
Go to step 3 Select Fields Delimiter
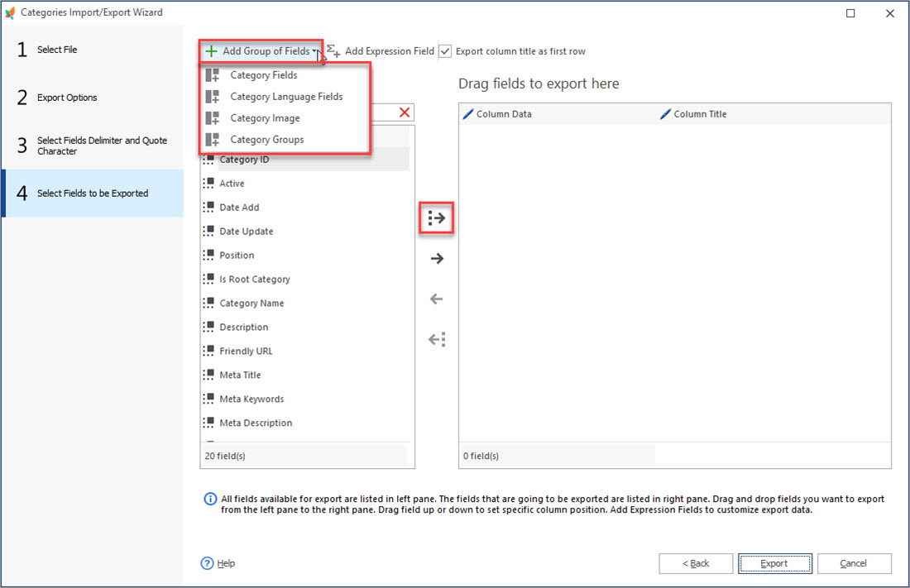93,145
